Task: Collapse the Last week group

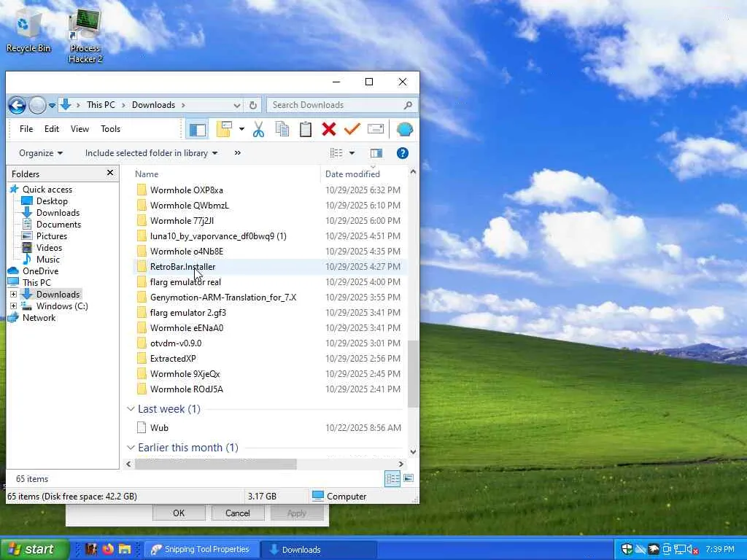Action: [x=131, y=409]
